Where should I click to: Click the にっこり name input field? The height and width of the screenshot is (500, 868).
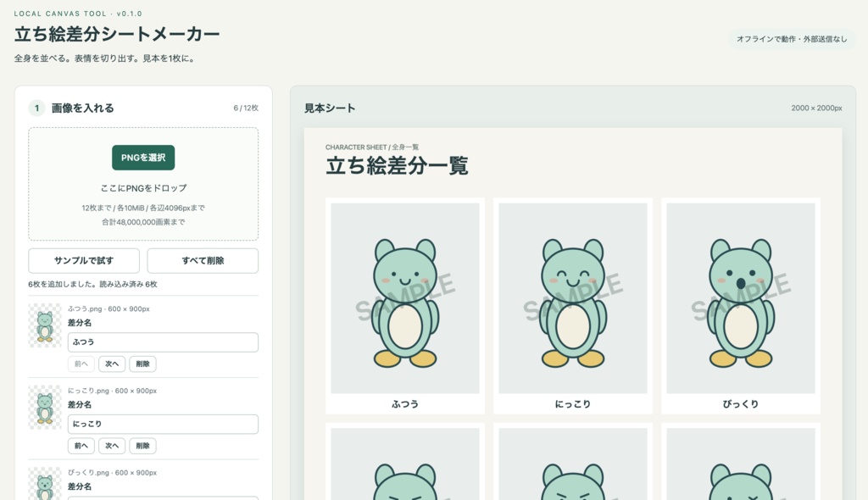(163, 424)
